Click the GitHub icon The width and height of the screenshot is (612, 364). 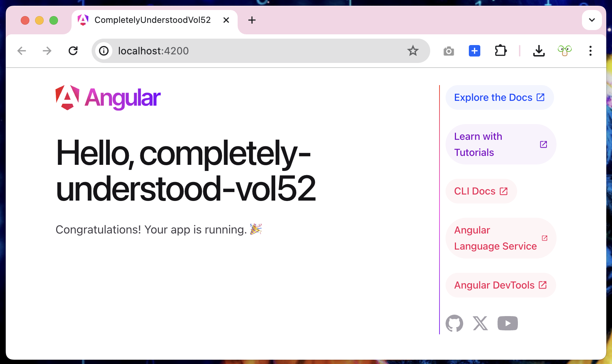454,323
